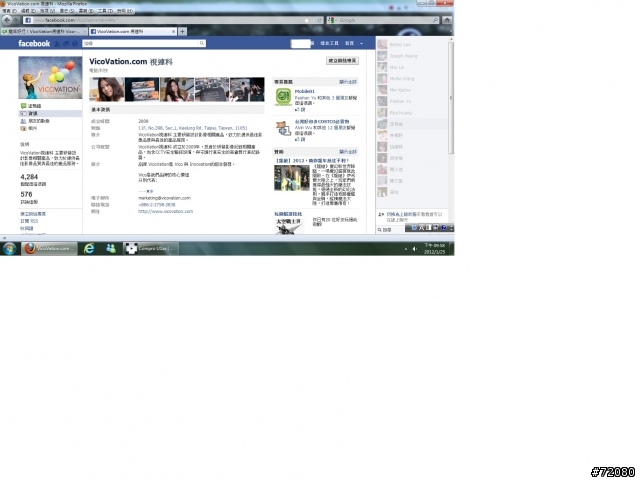The height and width of the screenshot is (480, 640).
Task: Click the volume speaker tray icon
Action: pyautogui.click(x=415, y=249)
